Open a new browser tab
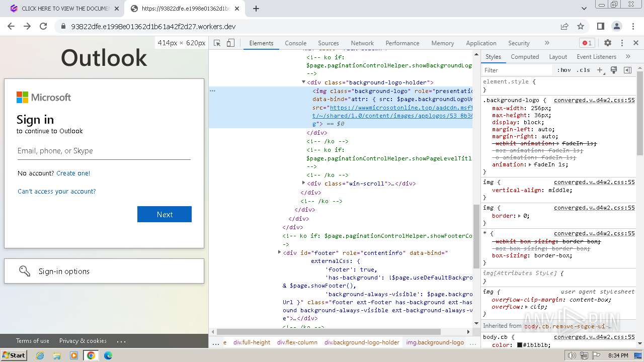The image size is (644, 362). coord(256,9)
